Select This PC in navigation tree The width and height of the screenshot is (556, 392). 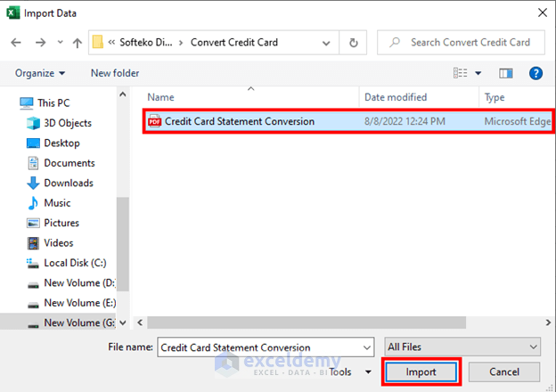point(45,102)
